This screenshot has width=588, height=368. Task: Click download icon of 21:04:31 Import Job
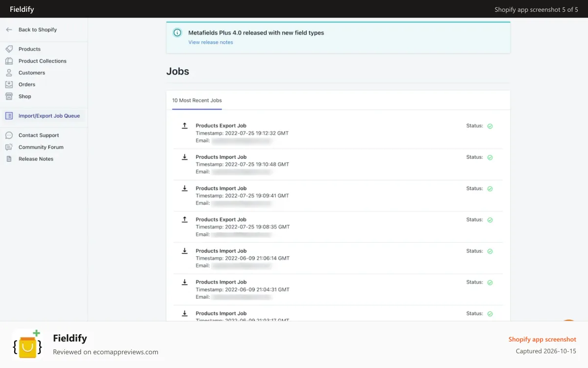click(185, 282)
